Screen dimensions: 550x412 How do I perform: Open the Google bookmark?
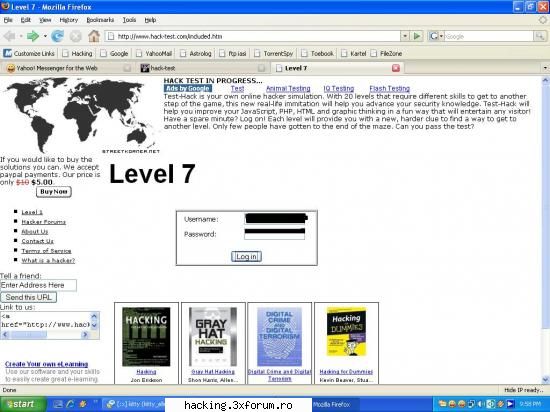[x=114, y=54]
